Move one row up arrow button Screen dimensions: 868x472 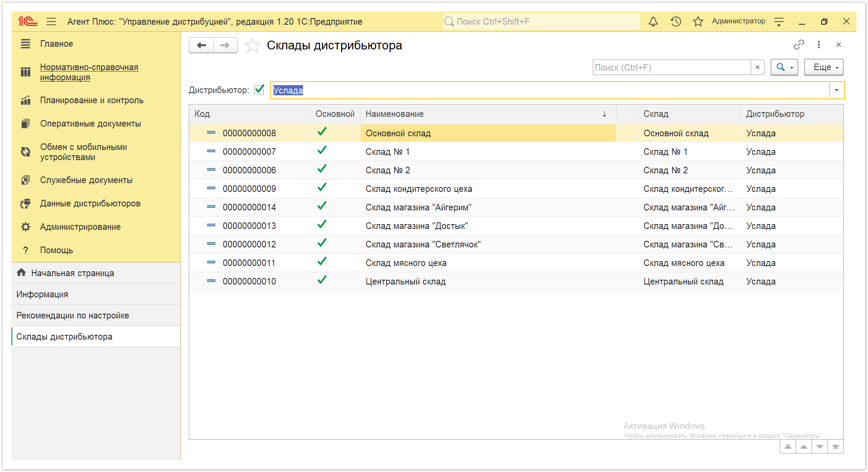point(804,447)
